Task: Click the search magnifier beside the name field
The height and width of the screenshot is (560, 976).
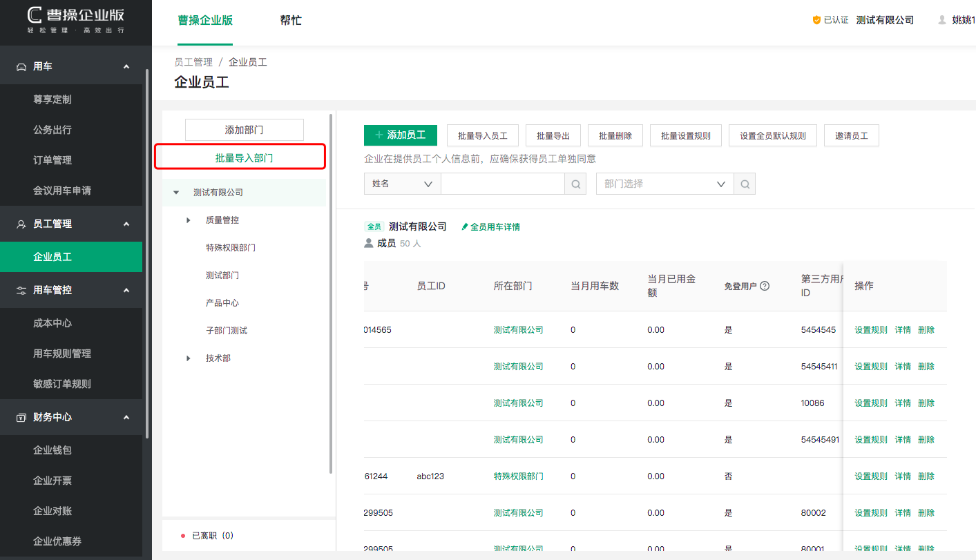Action: point(575,184)
